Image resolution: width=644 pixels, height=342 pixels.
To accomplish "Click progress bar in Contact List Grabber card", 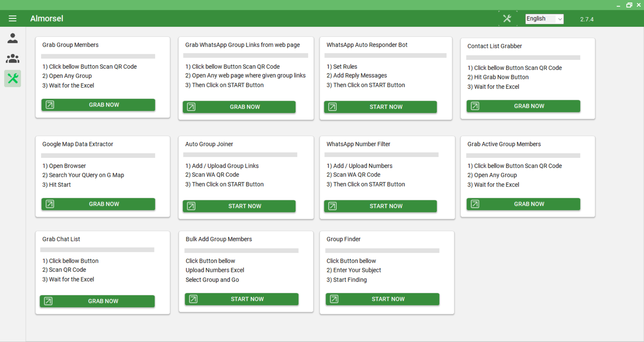I will tap(523, 58).
